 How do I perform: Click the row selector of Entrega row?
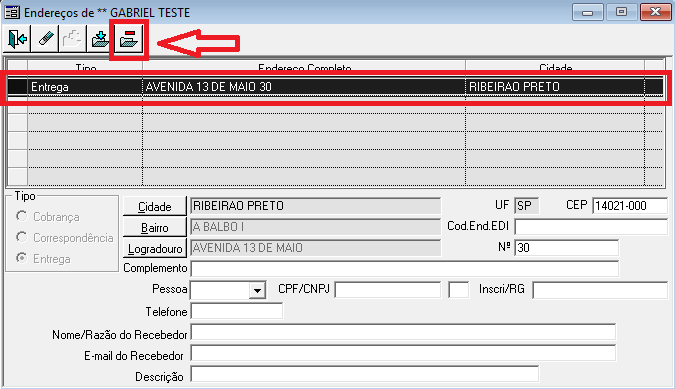point(18,86)
